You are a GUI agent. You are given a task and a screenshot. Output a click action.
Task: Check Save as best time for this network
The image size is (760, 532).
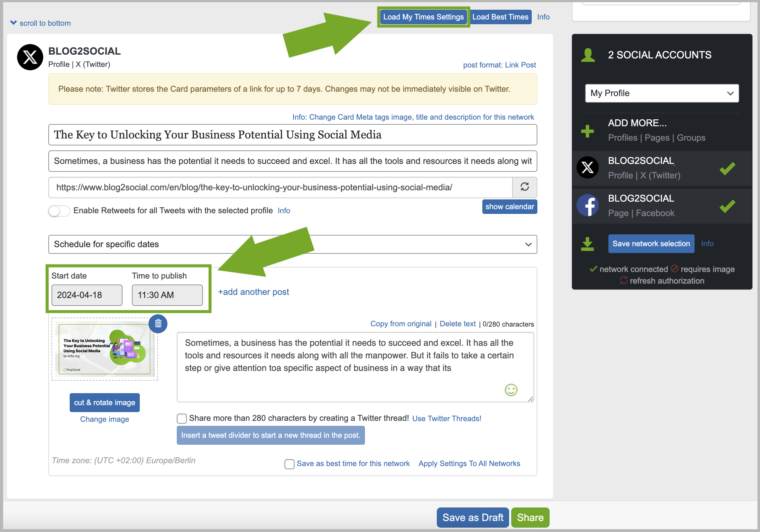(289, 464)
